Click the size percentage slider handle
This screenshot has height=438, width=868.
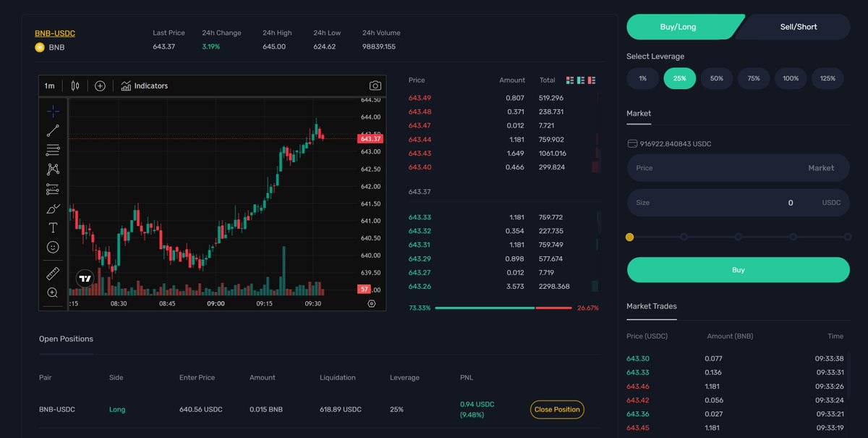coord(629,237)
